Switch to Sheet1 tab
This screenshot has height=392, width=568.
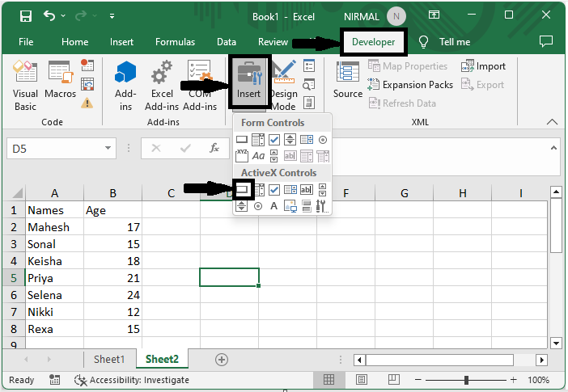coord(109,360)
